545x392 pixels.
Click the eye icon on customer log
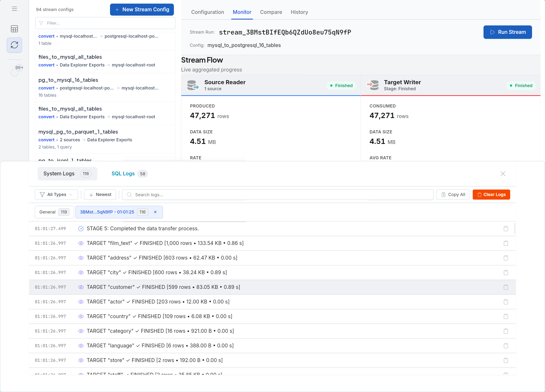pyautogui.click(x=81, y=287)
